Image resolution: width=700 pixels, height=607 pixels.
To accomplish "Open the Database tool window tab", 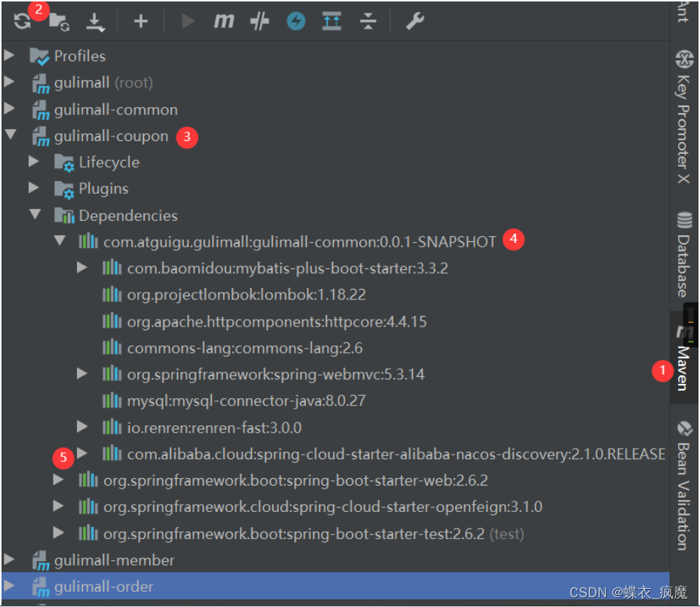I will [683, 255].
